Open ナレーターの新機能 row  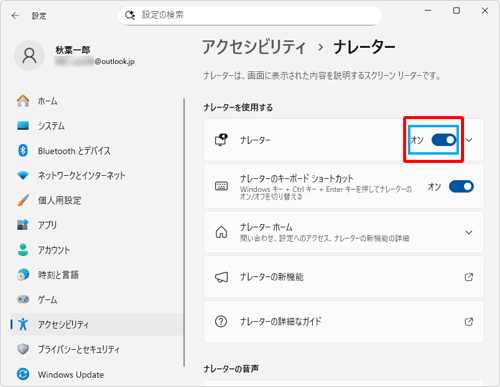344,277
